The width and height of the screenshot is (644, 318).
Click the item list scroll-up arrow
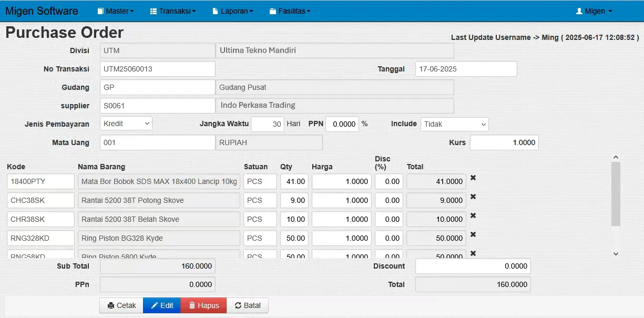pyautogui.click(x=616, y=157)
